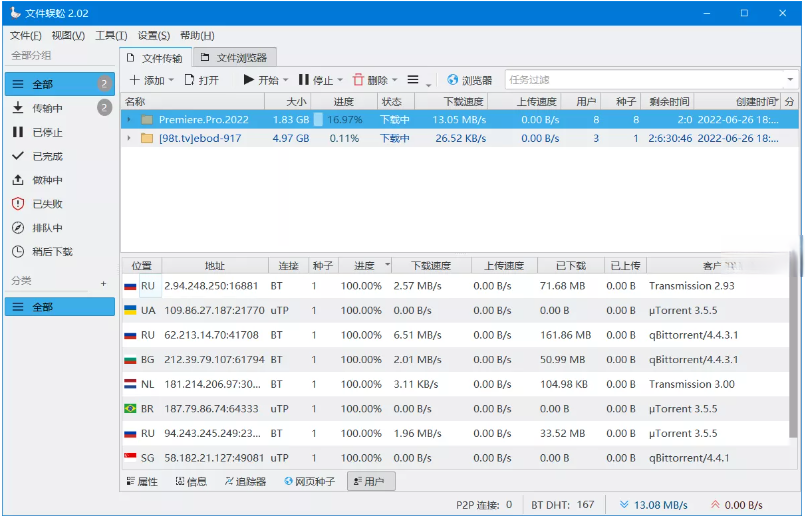Screen dimensions: 806x517
Task: Open the Add (添加) dropdown arrow
Action: tap(171, 80)
